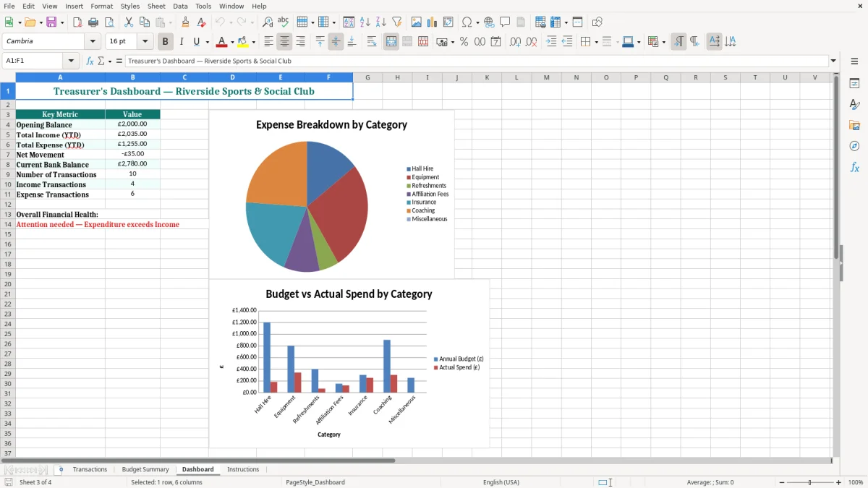Toggle Italic formatting
This screenshot has width=868, height=488.
coord(182,42)
